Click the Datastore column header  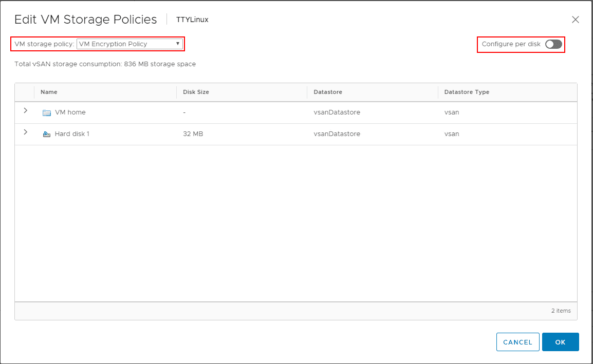click(328, 92)
